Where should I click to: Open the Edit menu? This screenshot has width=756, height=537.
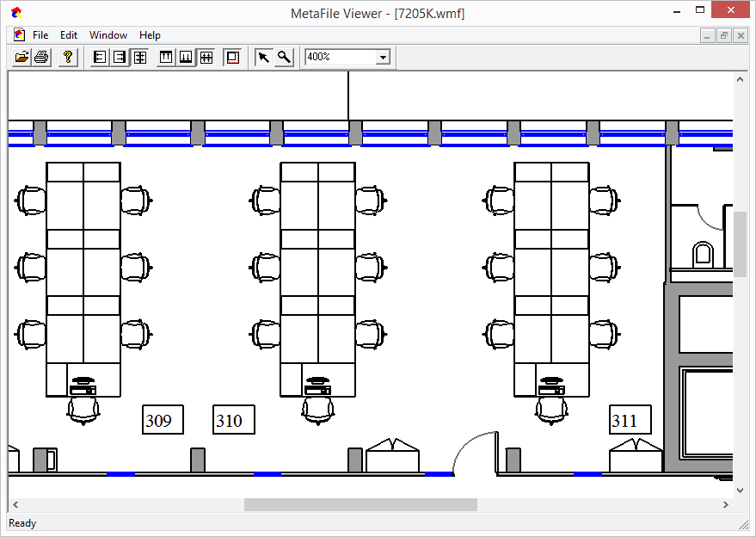[68, 35]
